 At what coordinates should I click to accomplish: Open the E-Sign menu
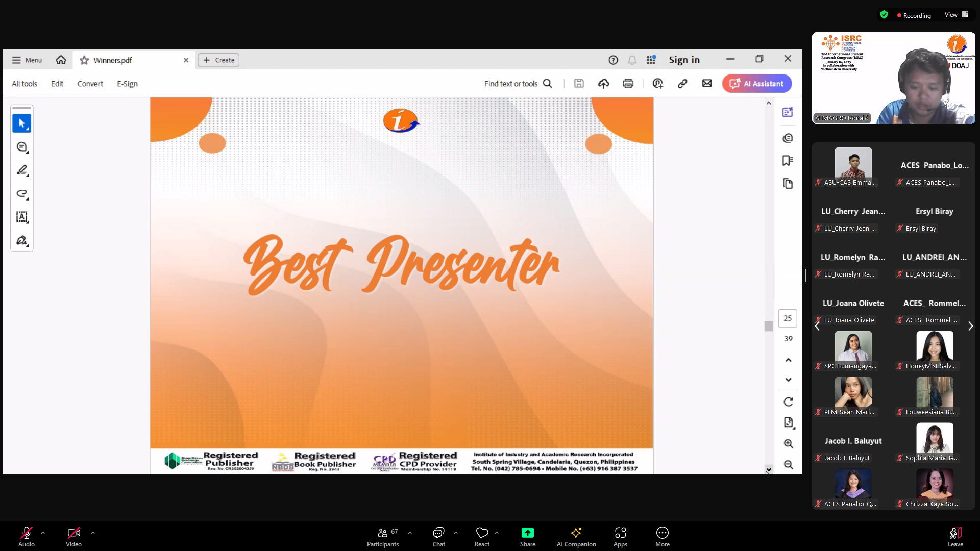(x=127, y=84)
